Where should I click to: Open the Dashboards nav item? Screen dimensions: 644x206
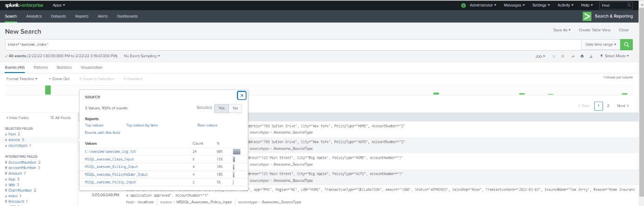coord(127,16)
